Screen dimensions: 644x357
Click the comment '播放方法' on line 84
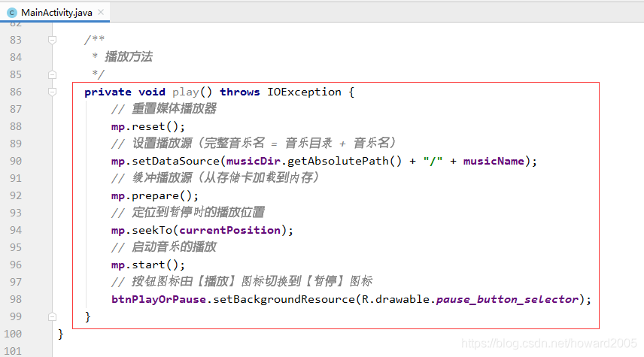(129, 57)
